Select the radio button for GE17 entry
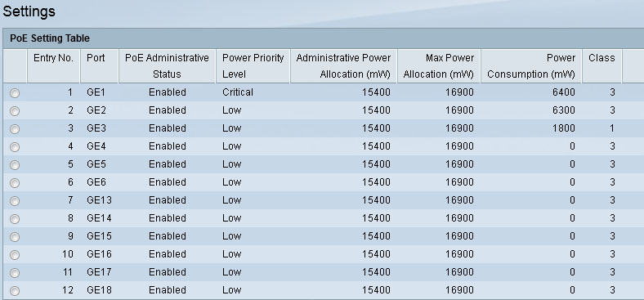Image resolution: width=644 pixels, height=300 pixels. click(15, 273)
